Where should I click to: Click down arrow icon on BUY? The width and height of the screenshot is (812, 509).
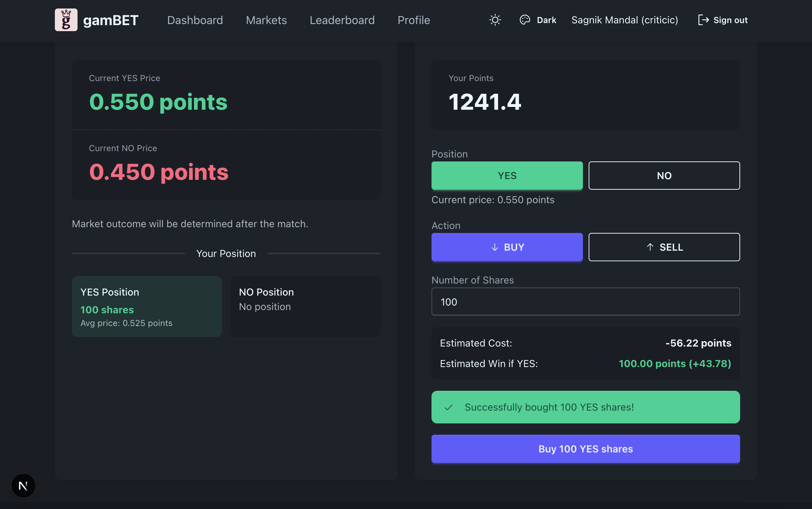coord(495,247)
